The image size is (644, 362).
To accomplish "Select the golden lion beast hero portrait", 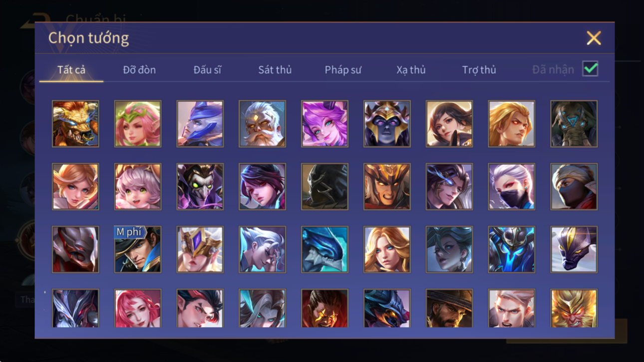I will coord(75,124).
